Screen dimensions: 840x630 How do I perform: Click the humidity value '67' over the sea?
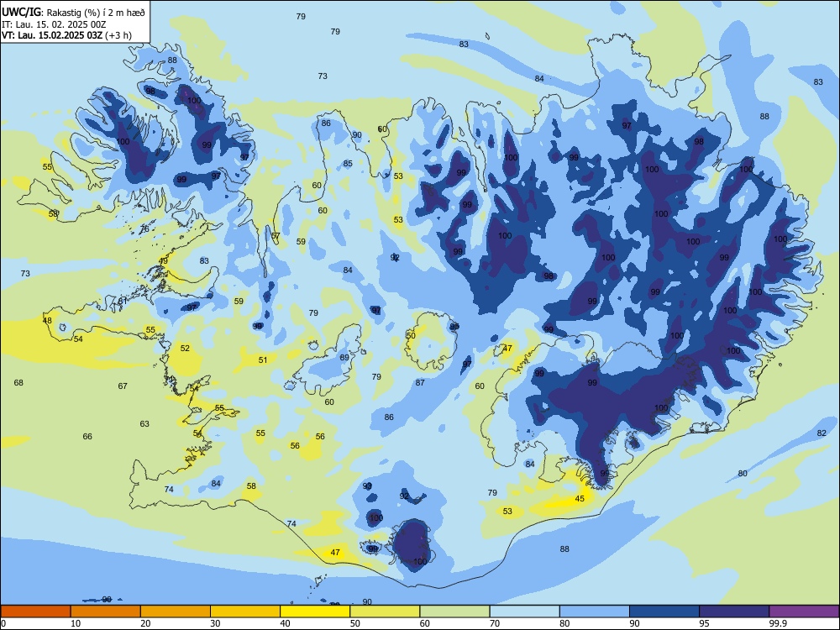123,386
